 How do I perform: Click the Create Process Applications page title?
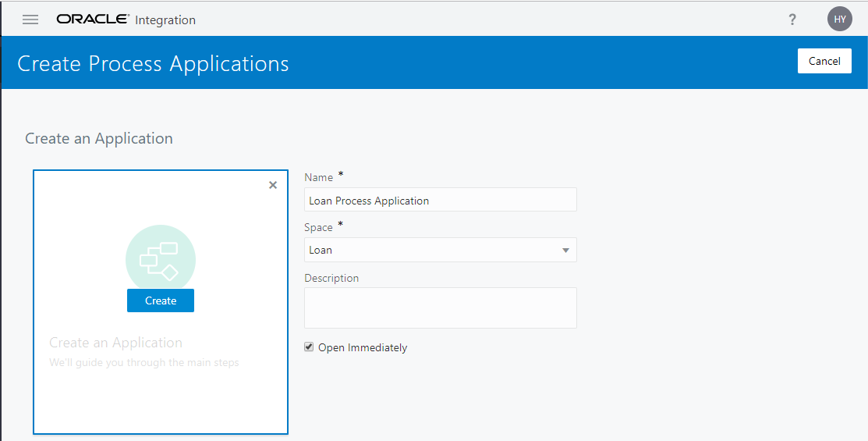click(153, 63)
